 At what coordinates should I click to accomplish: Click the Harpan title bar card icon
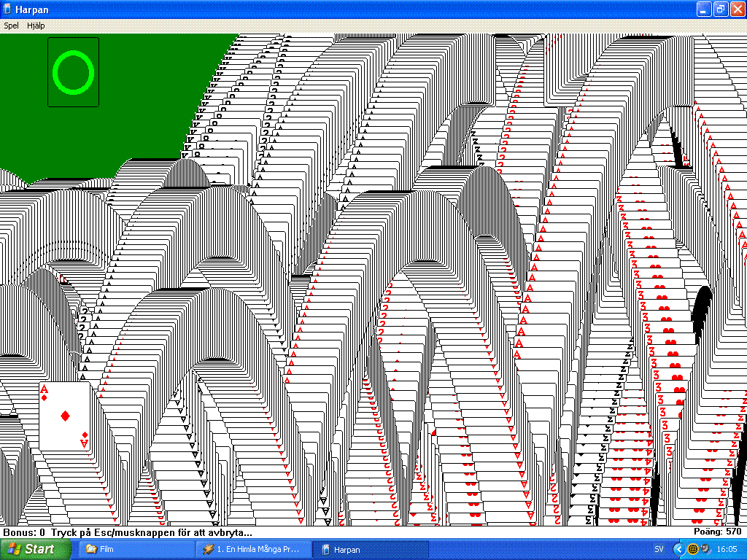click(8, 9)
